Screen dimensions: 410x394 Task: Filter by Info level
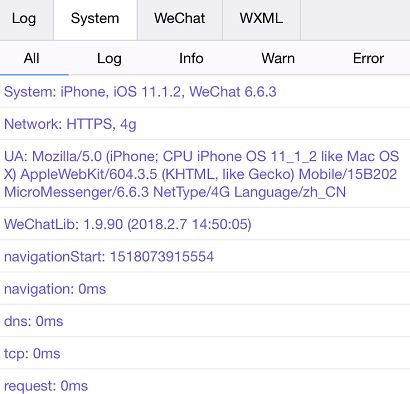(x=191, y=59)
